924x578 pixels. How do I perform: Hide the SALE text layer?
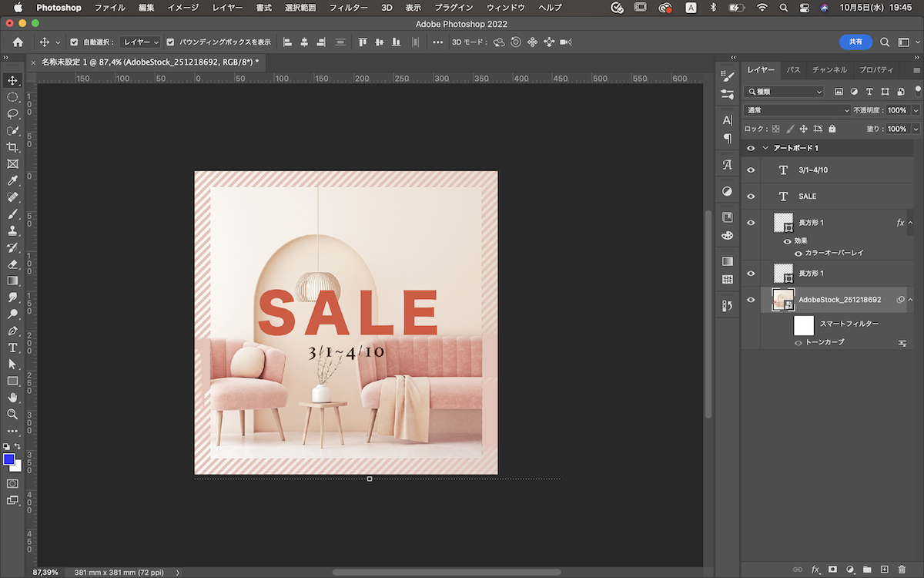pyautogui.click(x=751, y=197)
